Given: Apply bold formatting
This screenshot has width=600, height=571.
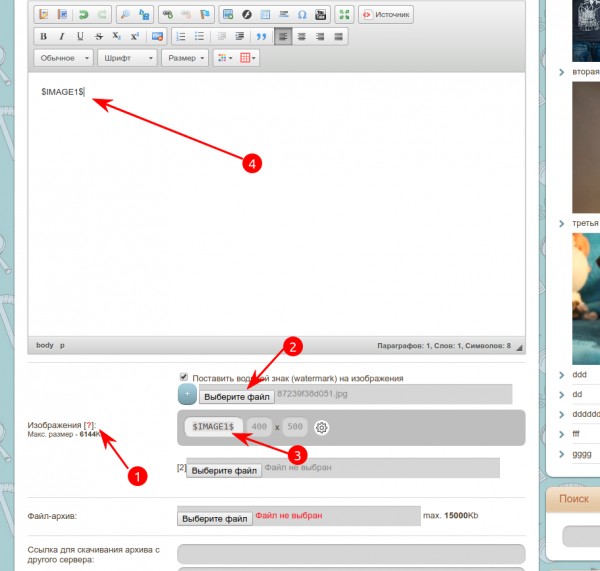Looking at the screenshot, I should click(x=44, y=36).
